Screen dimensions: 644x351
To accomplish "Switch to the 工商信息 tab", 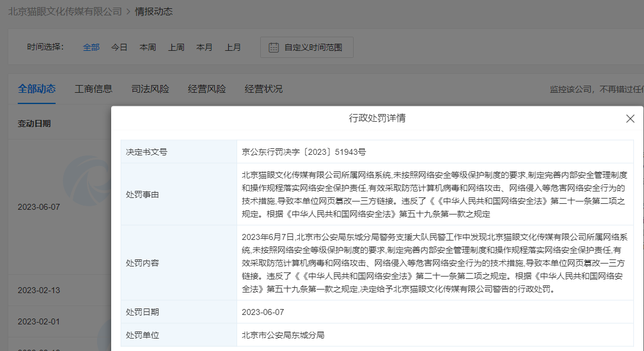I will pos(93,89).
